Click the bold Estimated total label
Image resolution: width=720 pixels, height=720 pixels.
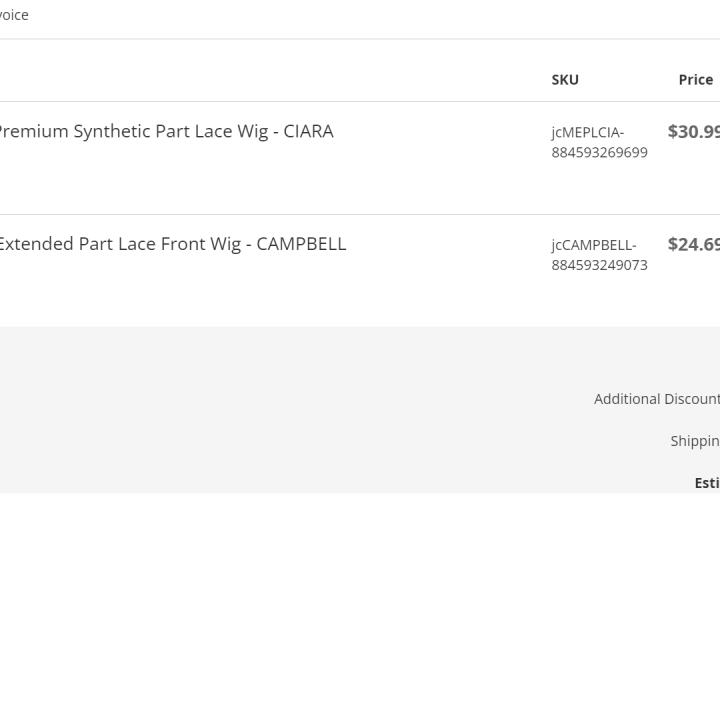click(x=707, y=483)
